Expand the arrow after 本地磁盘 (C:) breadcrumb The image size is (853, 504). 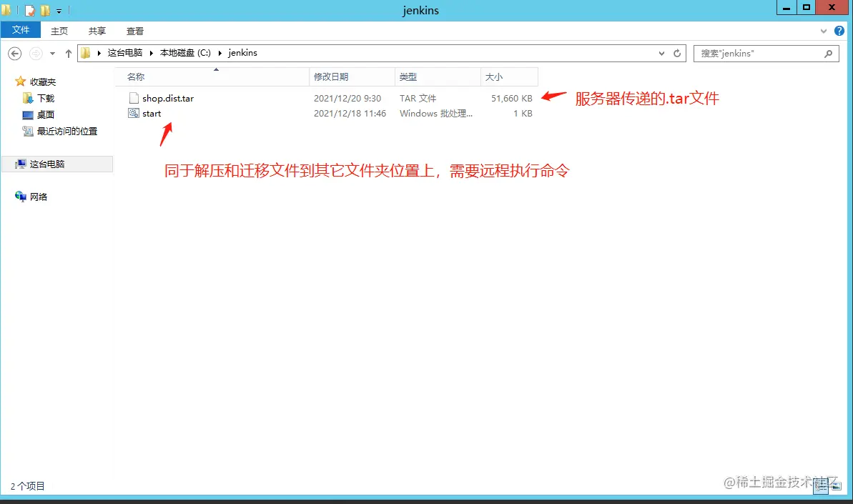pyautogui.click(x=220, y=53)
